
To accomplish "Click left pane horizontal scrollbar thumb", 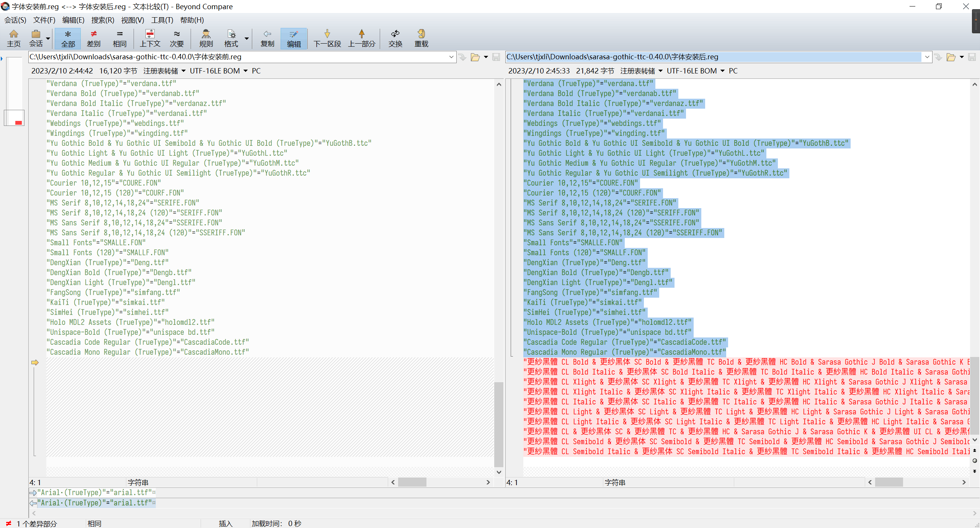I will 412,482.
